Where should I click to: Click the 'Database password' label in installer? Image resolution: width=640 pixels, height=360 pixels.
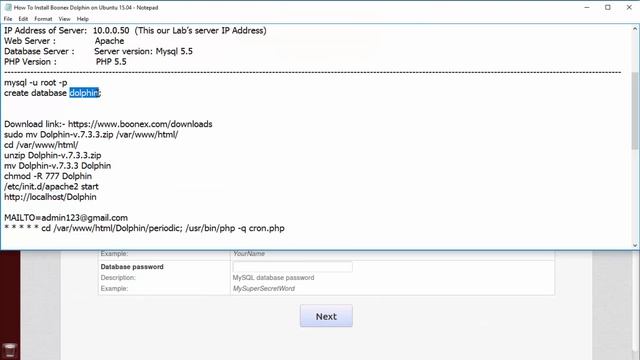[x=132, y=267]
